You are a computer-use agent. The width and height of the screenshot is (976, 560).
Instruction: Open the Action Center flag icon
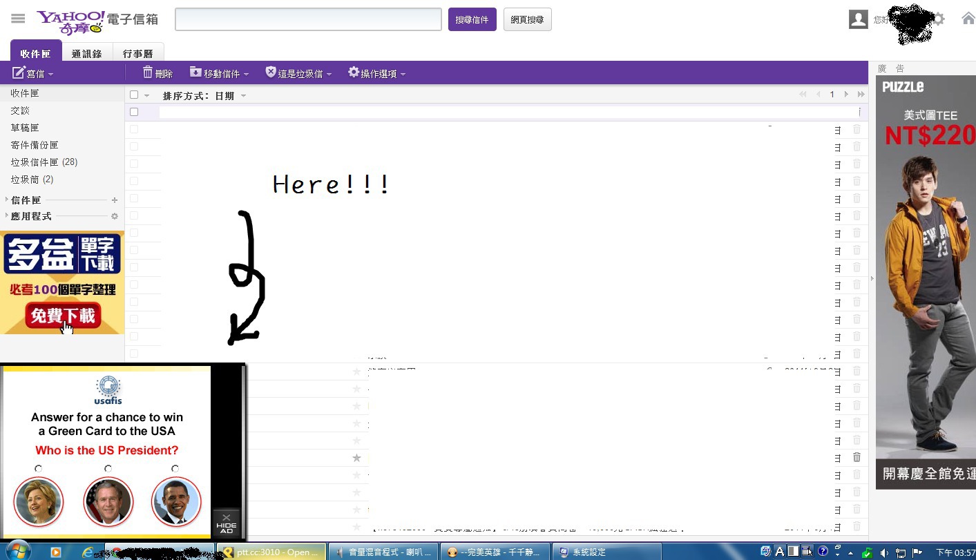click(x=917, y=552)
